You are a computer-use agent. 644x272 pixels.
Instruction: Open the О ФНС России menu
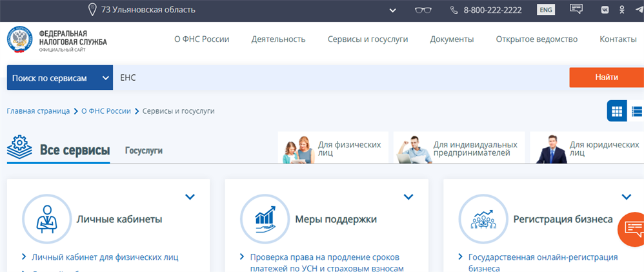click(202, 39)
